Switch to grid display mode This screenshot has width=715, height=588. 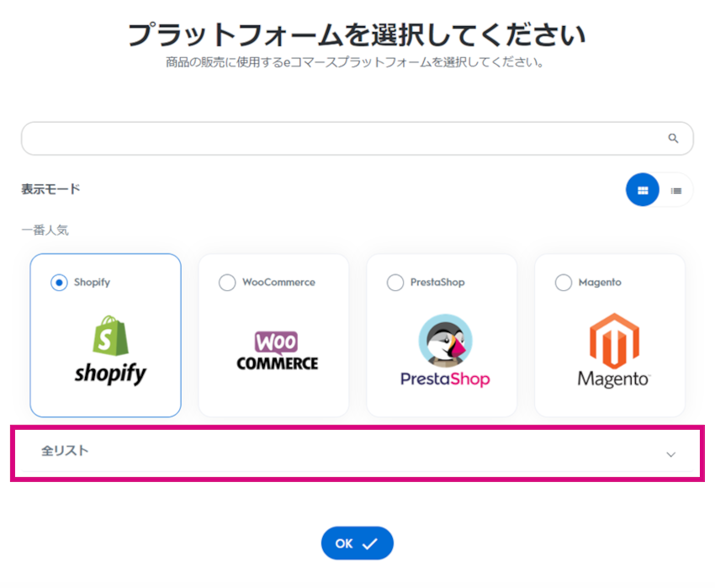[643, 190]
